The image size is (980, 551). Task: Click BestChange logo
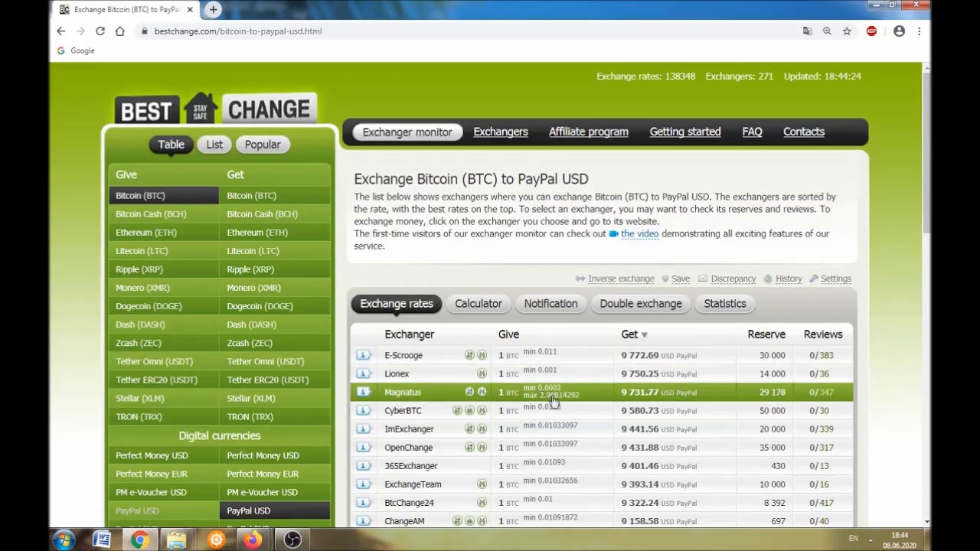pyautogui.click(x=216, y=108)
